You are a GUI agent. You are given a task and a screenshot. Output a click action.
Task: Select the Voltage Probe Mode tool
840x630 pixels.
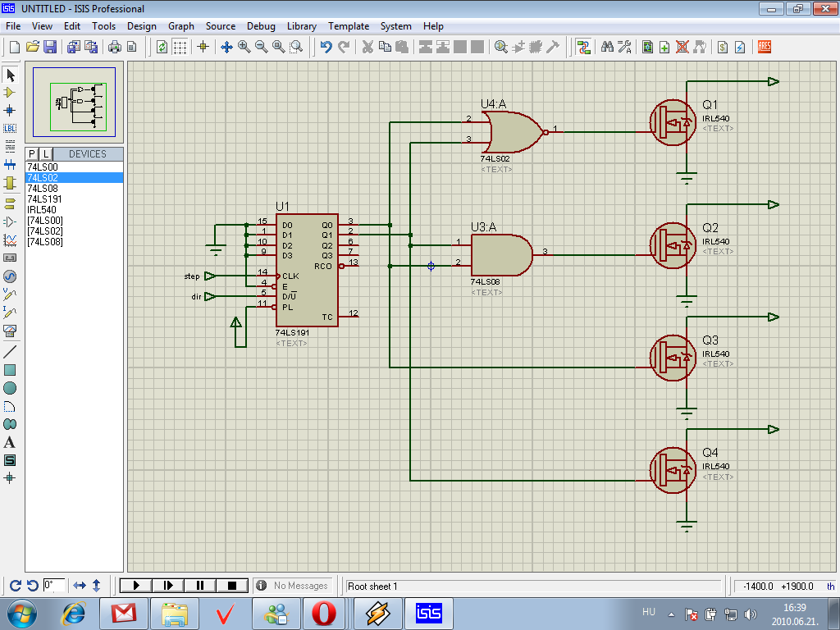(10, 294)
